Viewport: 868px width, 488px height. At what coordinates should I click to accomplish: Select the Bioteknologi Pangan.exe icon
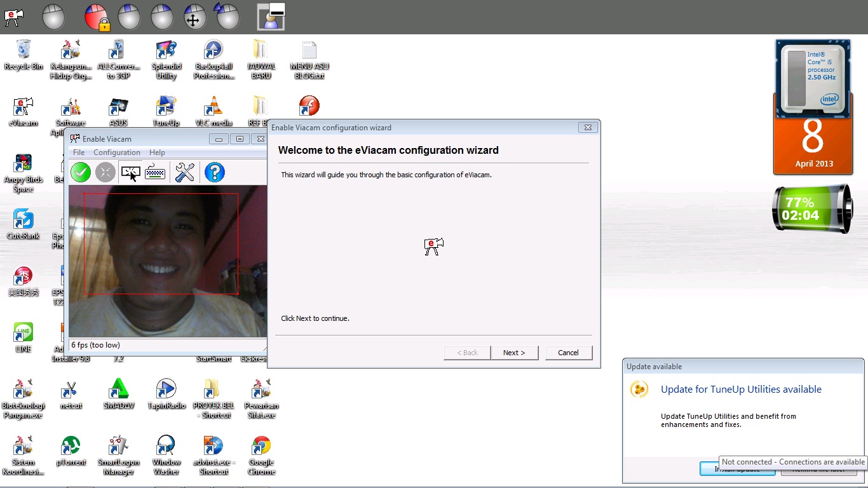tap(24, 399)
